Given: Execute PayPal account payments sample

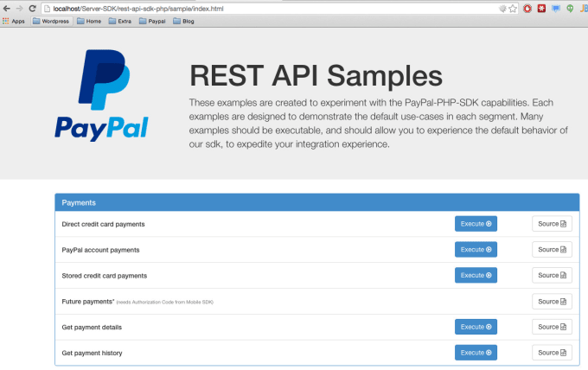Looking at the screenshot, I should tap(476, 250).
